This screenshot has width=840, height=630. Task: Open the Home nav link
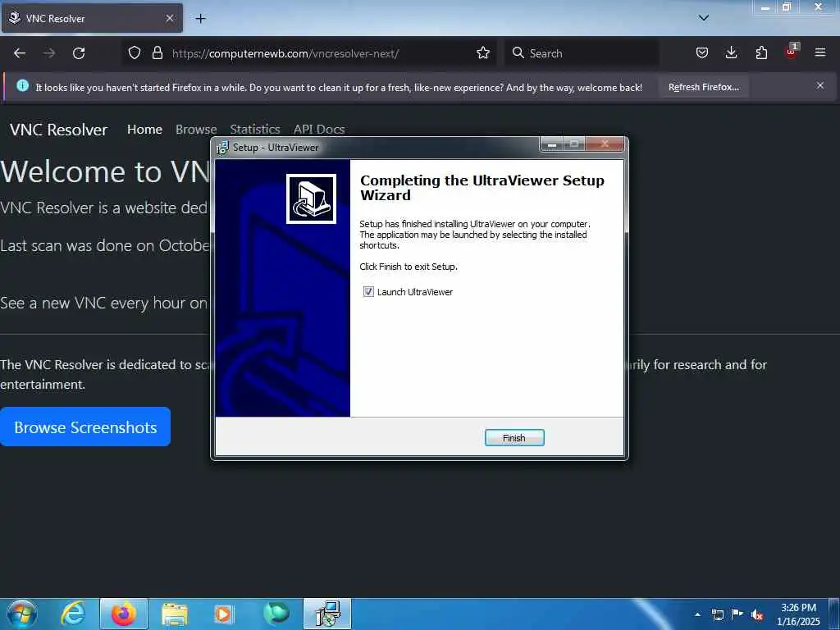144,129
